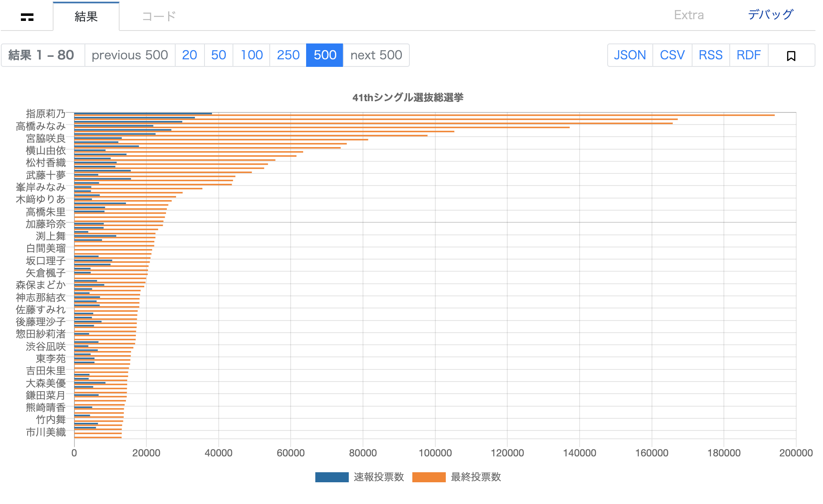Click the 東李苑 axis label
Viewport: 823px width, 504px height.
pyautogui.click(x=51, y=359)
